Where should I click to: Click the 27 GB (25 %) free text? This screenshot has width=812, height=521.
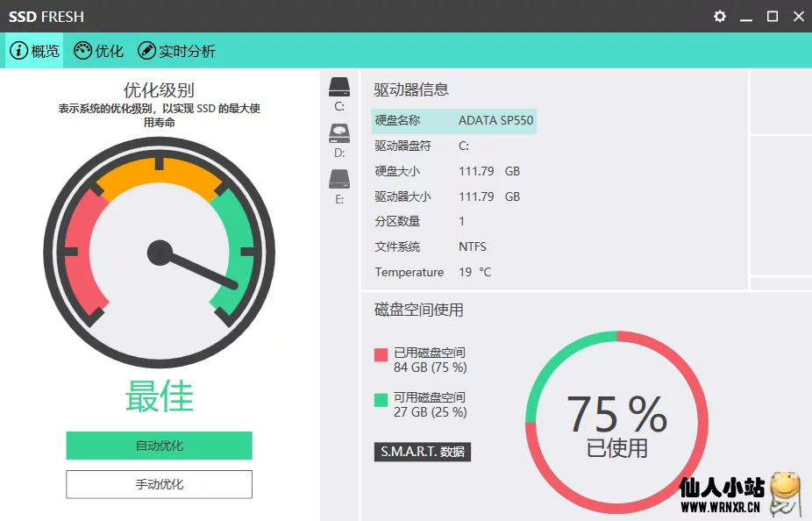point(430,412)
